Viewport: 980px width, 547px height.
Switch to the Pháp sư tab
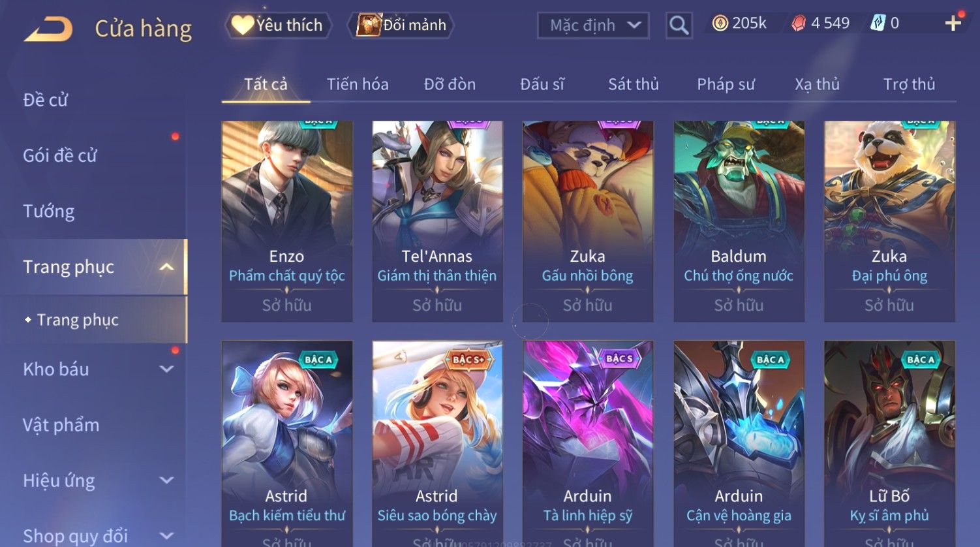[x=726, y=84]
